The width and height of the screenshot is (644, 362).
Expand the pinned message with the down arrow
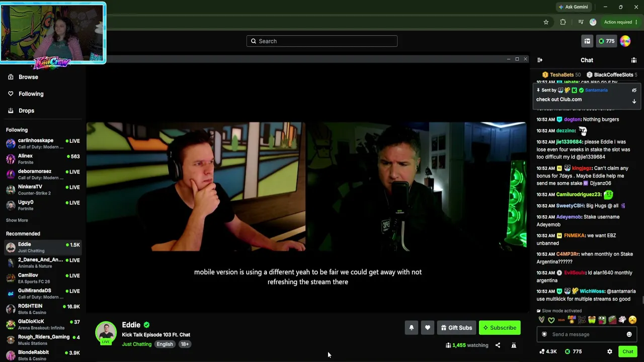click(x=634, y=101)
